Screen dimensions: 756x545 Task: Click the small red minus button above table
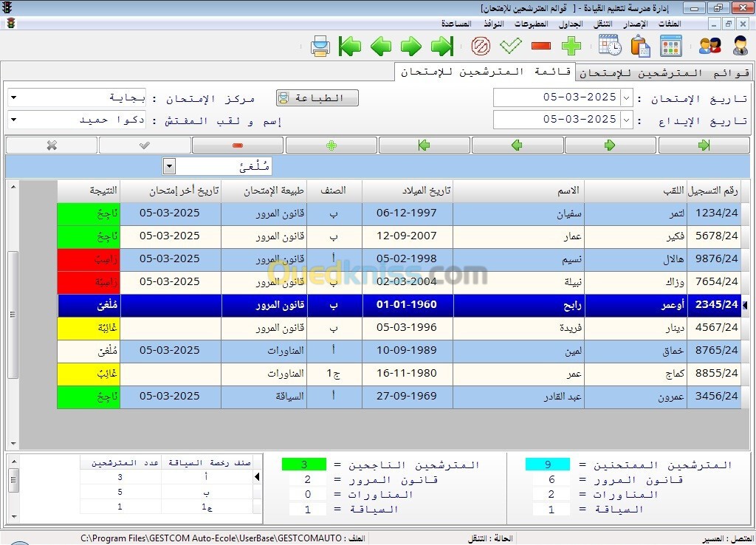point(237,145)
